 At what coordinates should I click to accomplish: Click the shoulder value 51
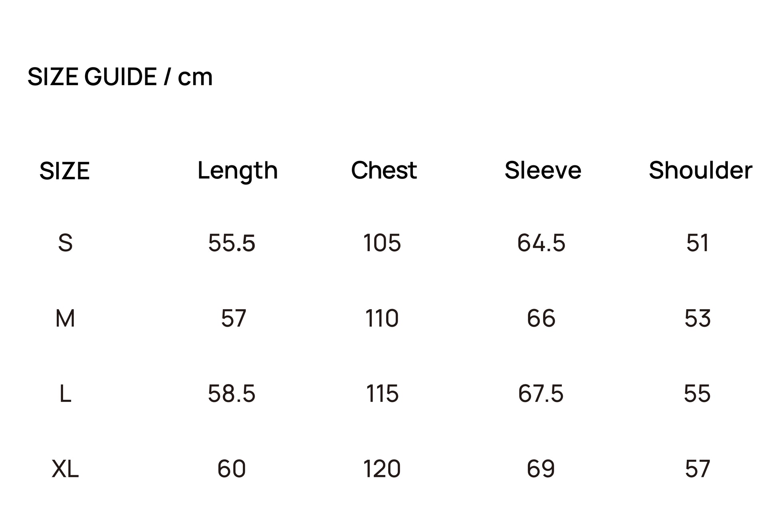pyautogui.click(x=698, y=243)
